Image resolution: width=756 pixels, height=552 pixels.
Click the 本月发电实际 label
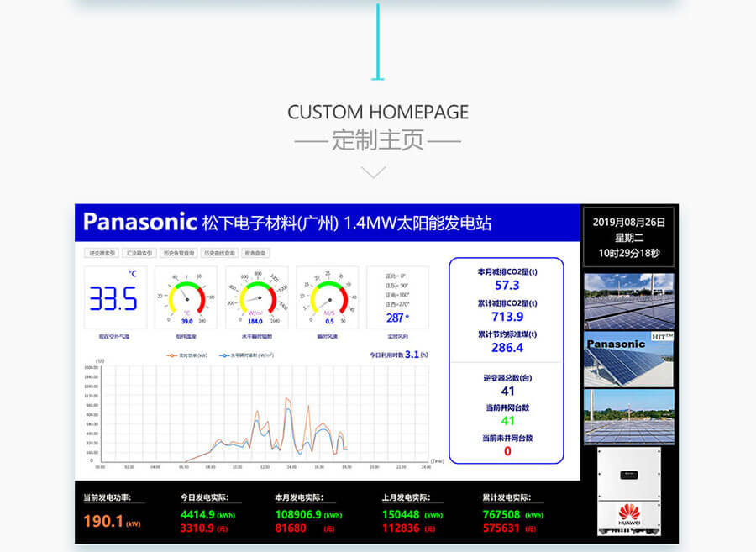point(299,497)
